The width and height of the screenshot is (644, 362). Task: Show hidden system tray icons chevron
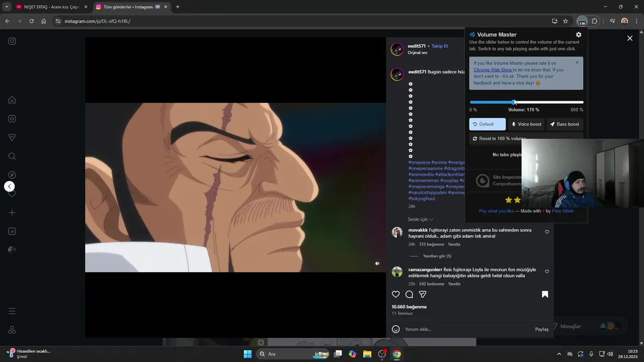(x=559, y=354)
